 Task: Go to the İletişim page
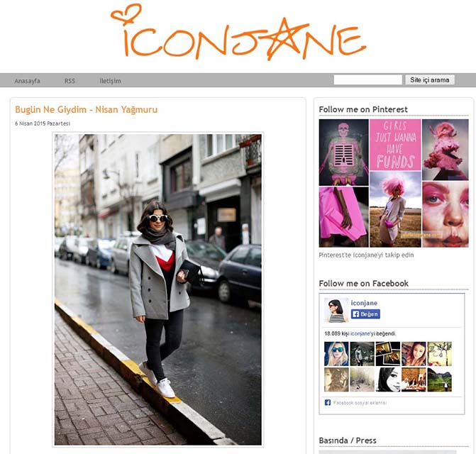click(x=110, y=81)
